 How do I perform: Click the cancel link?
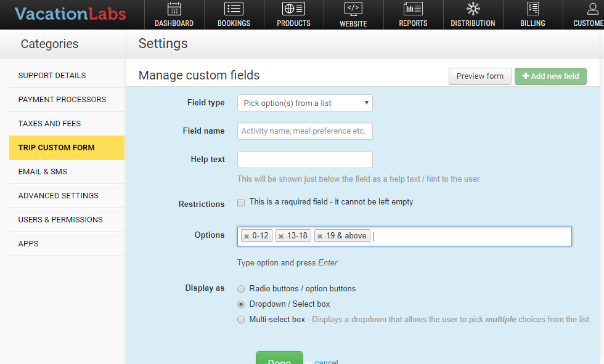[327, 362]
